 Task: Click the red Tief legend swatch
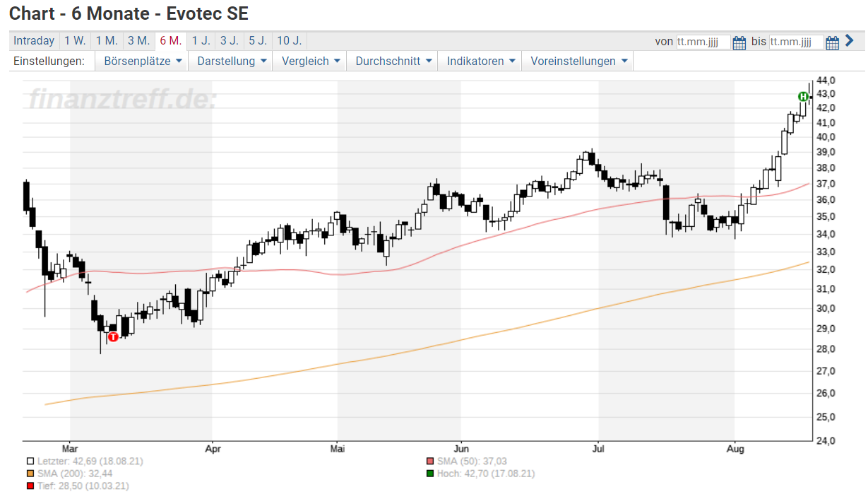point(30,486)
